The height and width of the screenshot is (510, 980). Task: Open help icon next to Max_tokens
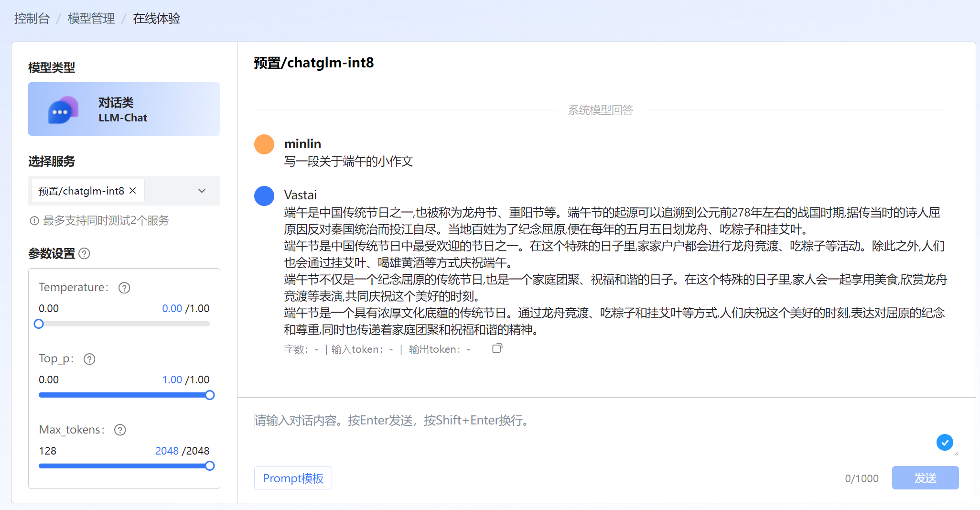(x=120, y=430)
